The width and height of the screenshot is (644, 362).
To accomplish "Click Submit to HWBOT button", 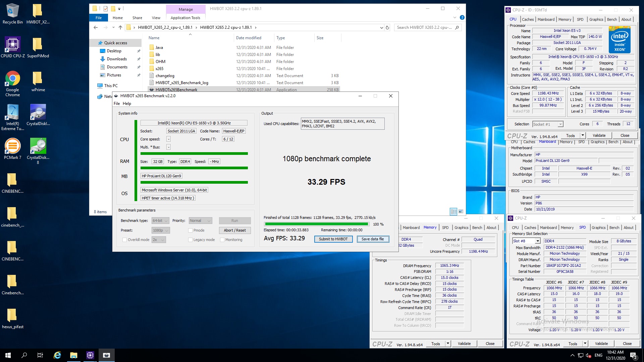I will pyautogui.click(x=333, y=239).
